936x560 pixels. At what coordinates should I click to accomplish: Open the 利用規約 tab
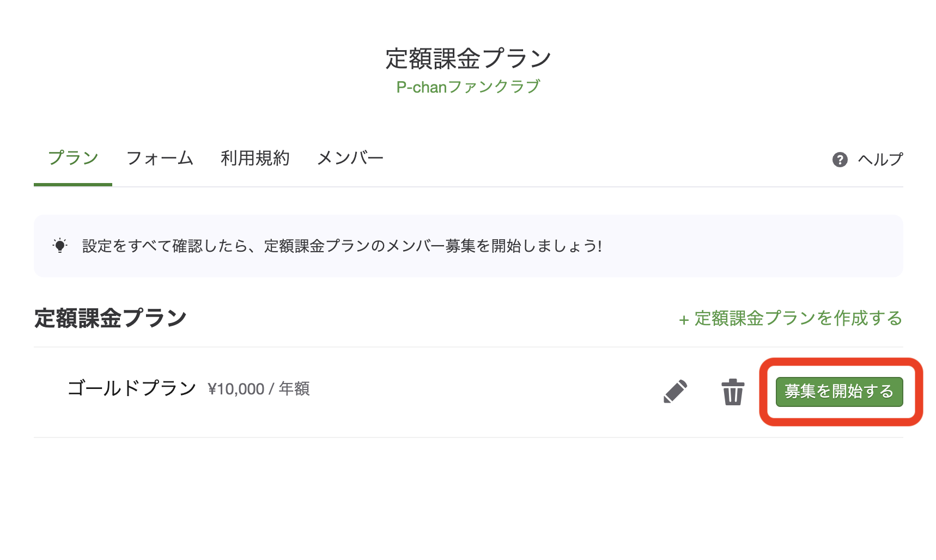(x=256, y=158)
